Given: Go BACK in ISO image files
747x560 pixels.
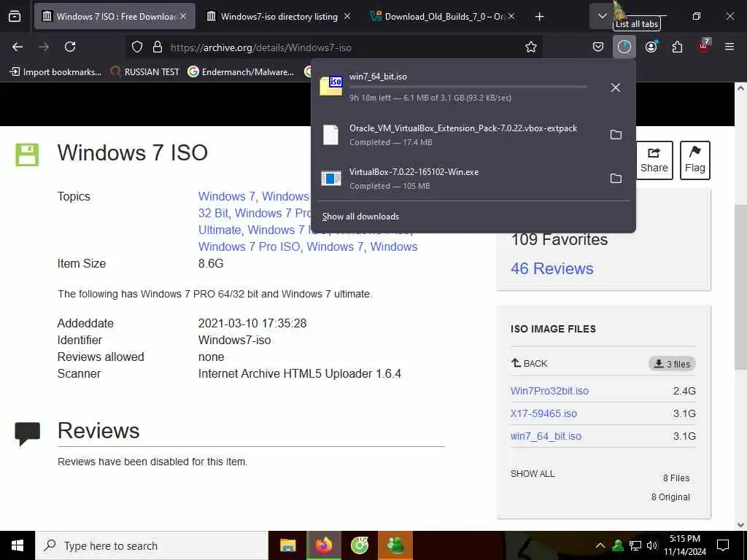Looking at the screenshot, I should pos(530,363).
